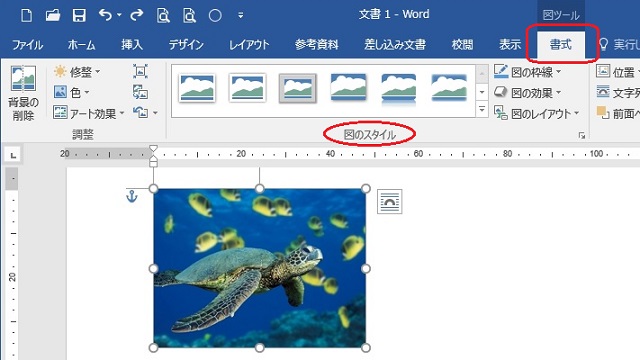The image size is (640, 360).
Task: Switch to the ホーム tab
Action: [x=82, y=44]
